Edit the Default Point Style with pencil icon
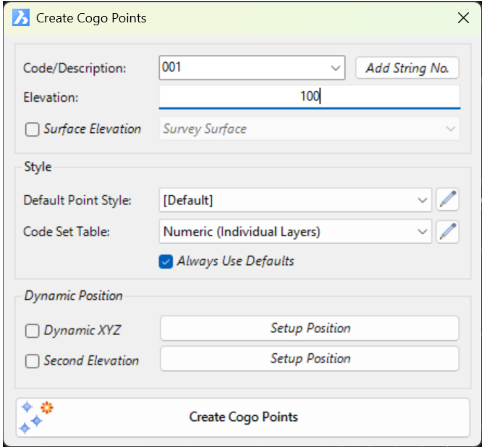This screenshot has width=483, height=448. pyautogui.click(x=448, y=200)
